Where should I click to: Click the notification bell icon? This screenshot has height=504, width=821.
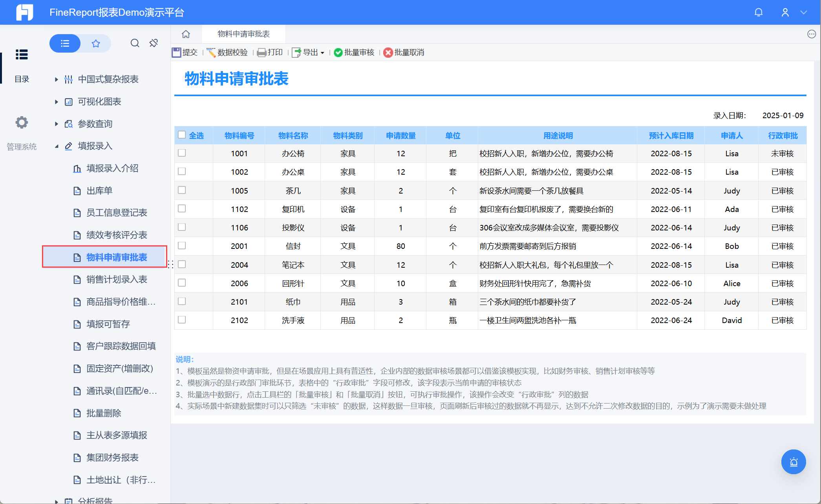point(758,13)
